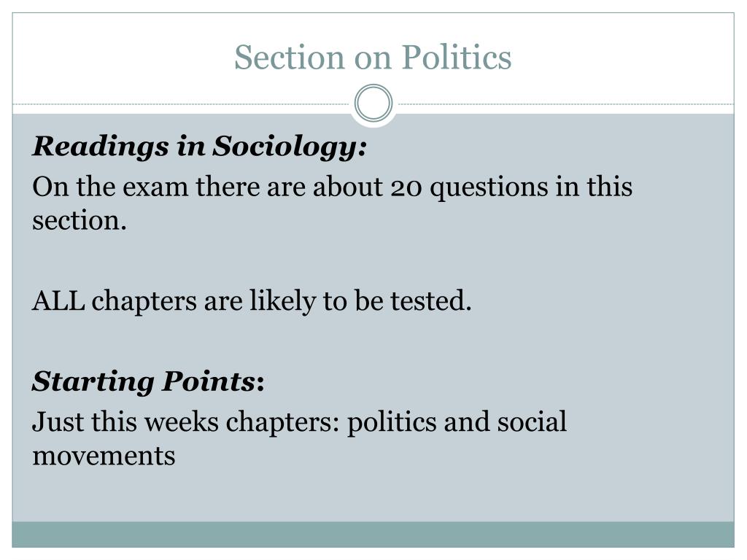
Task: Click the word Politics in the title
Action: 457,57
